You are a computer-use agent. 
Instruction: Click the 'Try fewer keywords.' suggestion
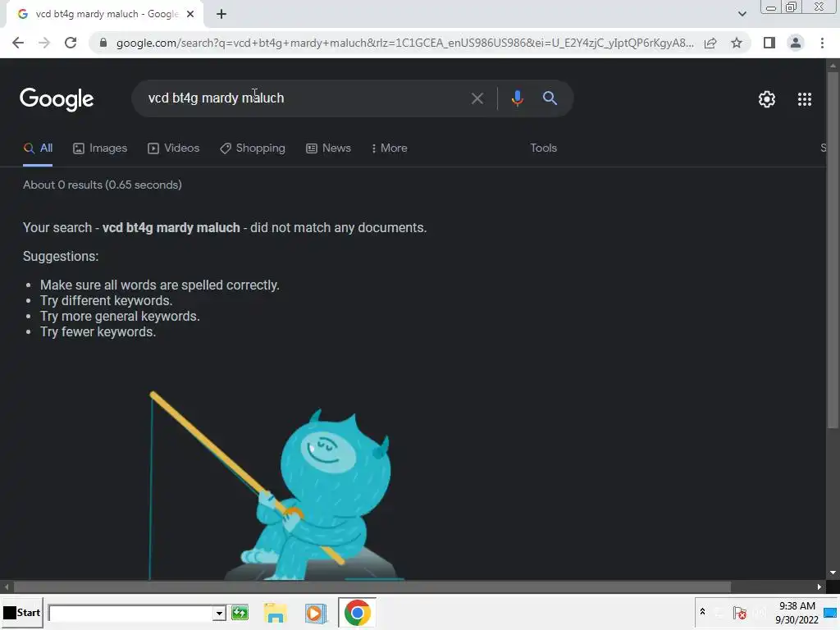[98, 332]
